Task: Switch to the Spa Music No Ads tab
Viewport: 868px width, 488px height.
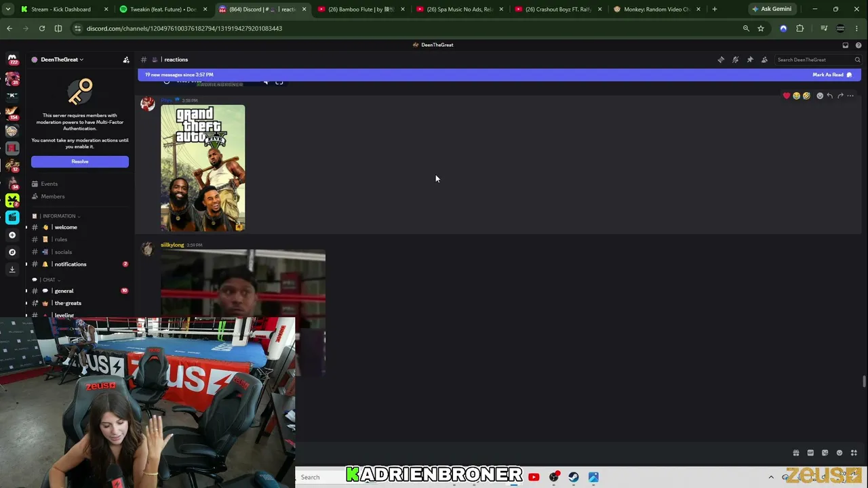Action: (x=459, y=9)
